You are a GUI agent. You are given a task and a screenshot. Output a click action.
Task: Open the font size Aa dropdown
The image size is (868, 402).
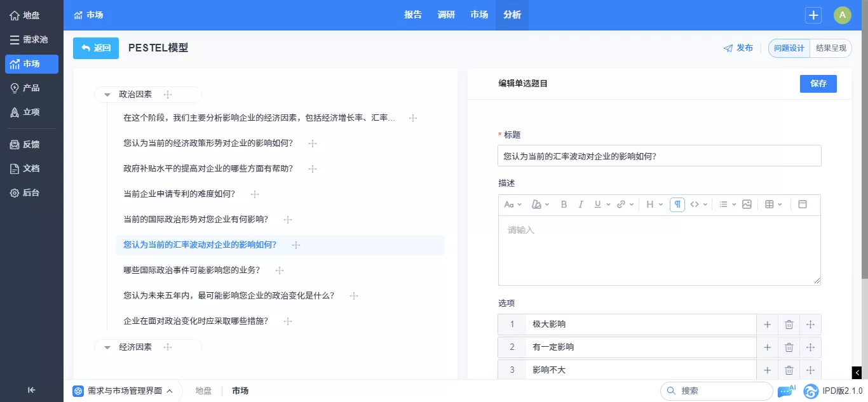(x=513, y=204)
